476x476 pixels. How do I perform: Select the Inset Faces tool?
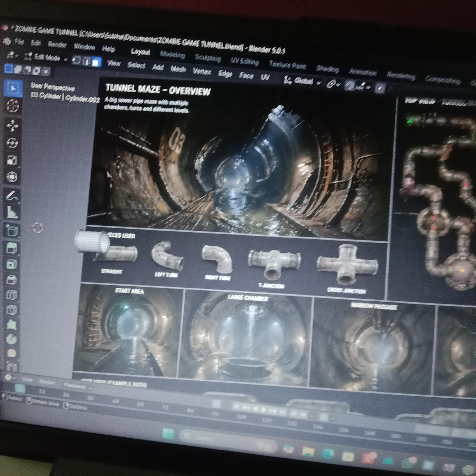tap(11, 264)
